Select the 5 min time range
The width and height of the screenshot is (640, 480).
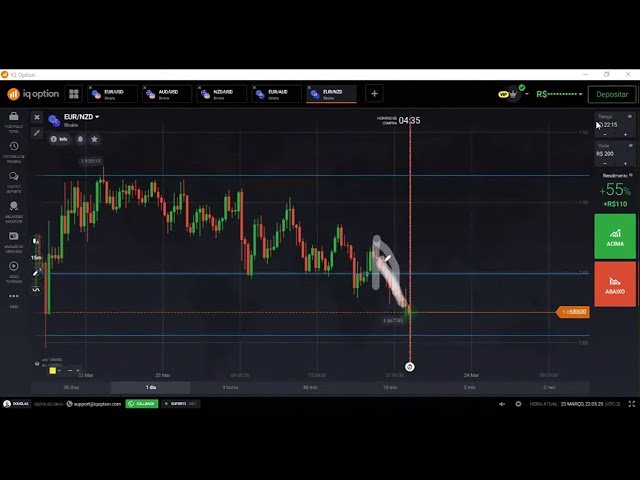(470, 387)
